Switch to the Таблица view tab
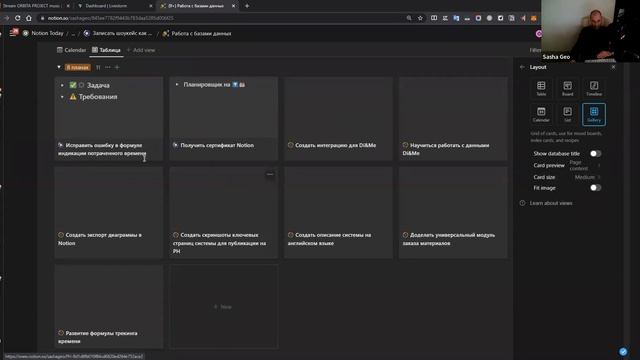The height and width of the screenshot is (360, 640). 106,50
